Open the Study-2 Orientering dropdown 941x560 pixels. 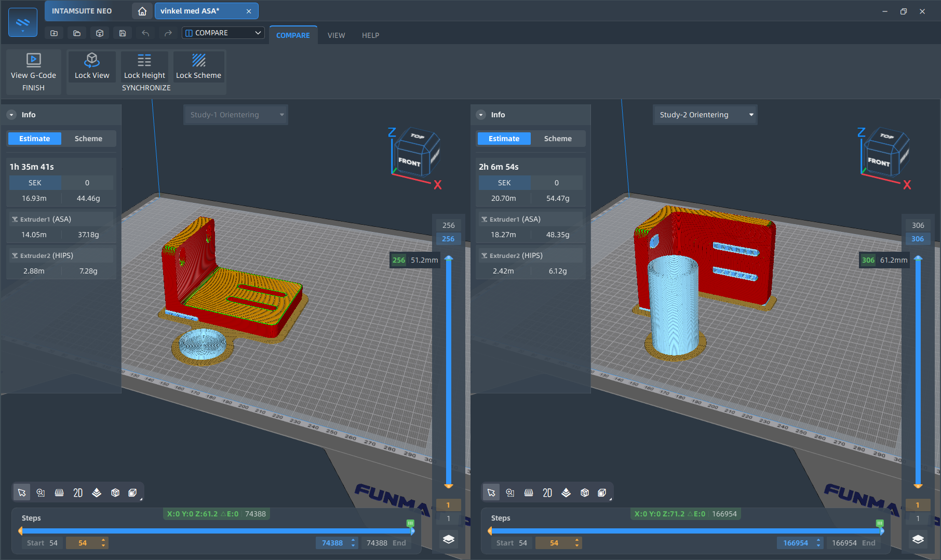click(x=705, y=115)
